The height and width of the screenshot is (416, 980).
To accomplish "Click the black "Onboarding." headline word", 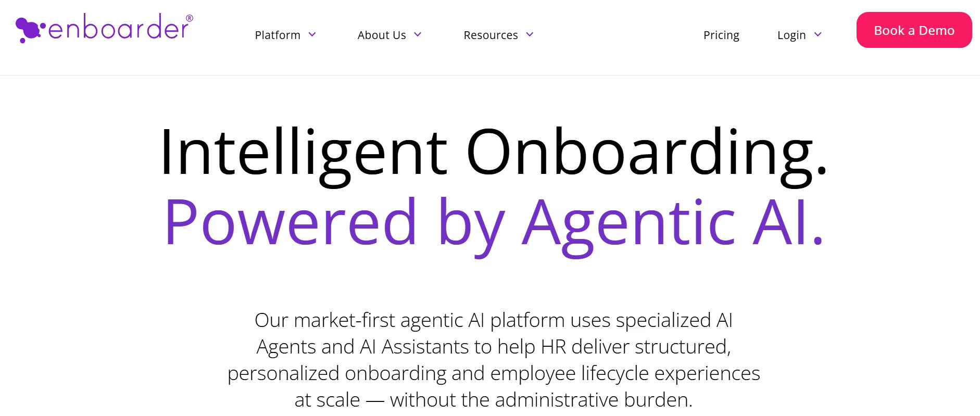I will [x=646, y=153].
